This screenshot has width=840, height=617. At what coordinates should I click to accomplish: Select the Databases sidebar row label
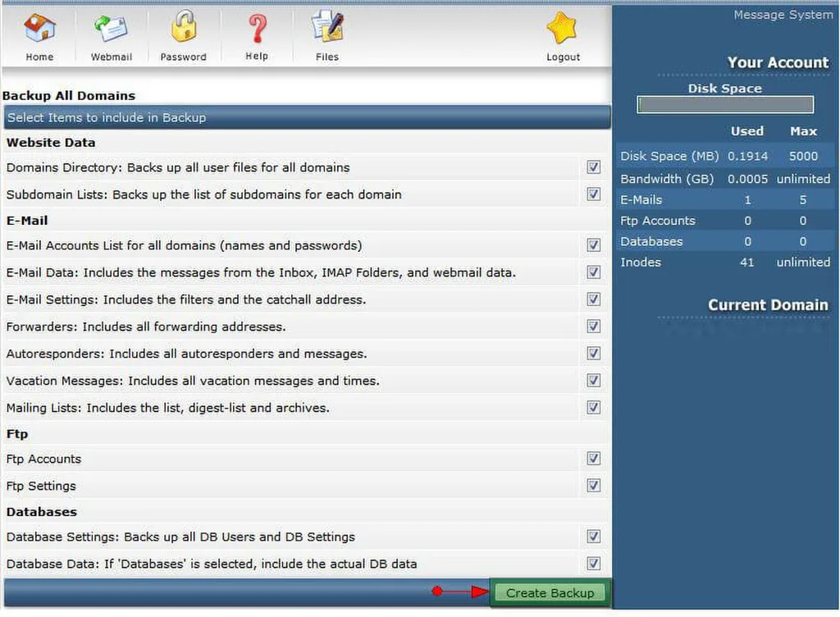coord(651,241)
